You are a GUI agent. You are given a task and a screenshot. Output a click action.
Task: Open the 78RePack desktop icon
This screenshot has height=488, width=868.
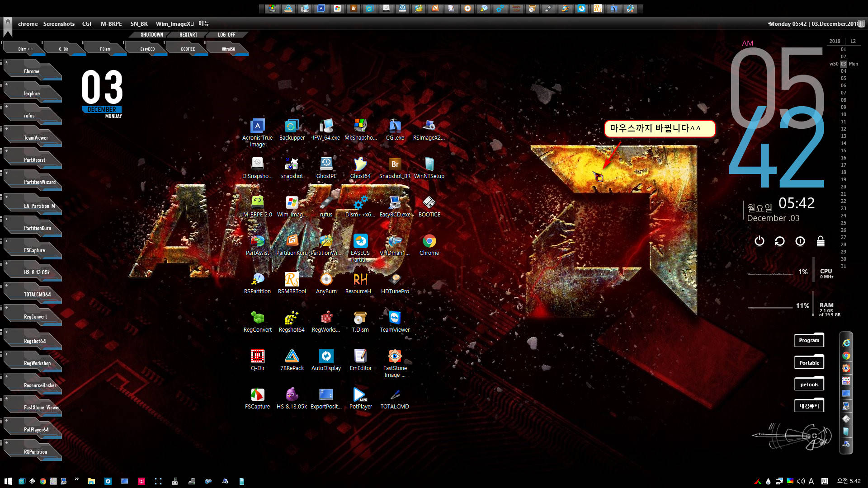[x=292, y=360]
